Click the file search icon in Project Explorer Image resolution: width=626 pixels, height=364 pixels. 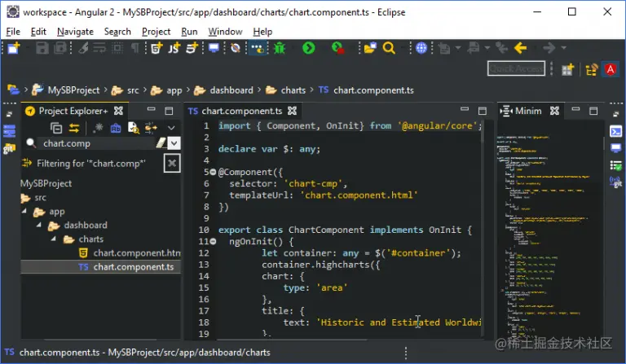coord(134,128)
